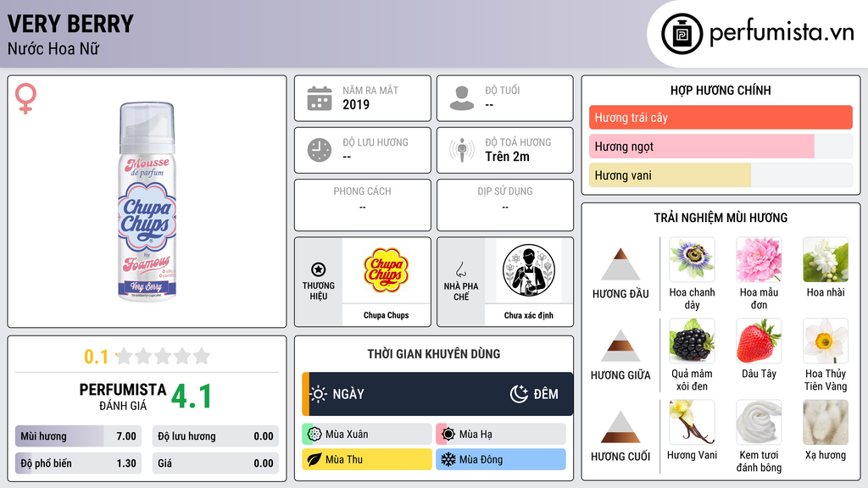Click the Chupa Chups brand logo

point(386,270)
